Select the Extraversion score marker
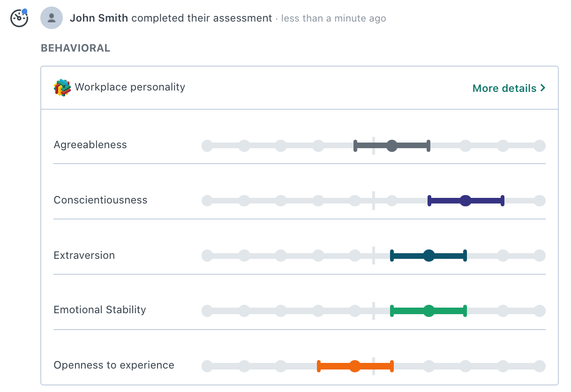Screen dimensions: 571x392 pos(428,256)
